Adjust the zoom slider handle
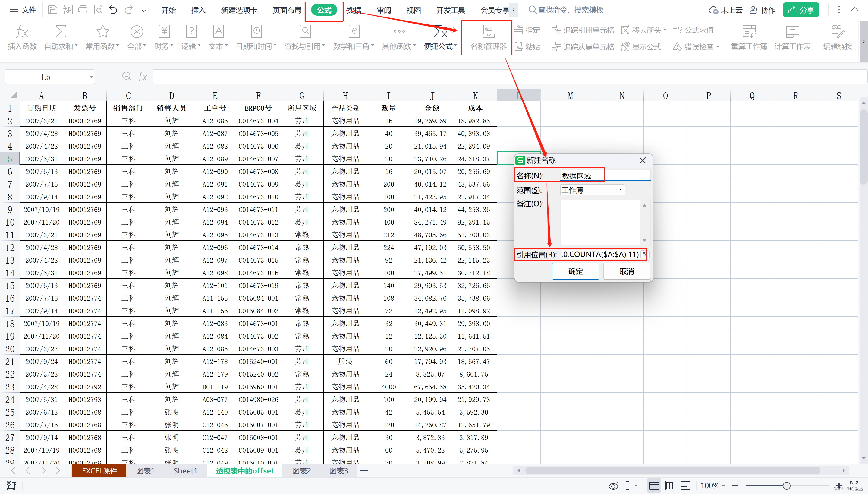868x494 pixels. [787, 486]
